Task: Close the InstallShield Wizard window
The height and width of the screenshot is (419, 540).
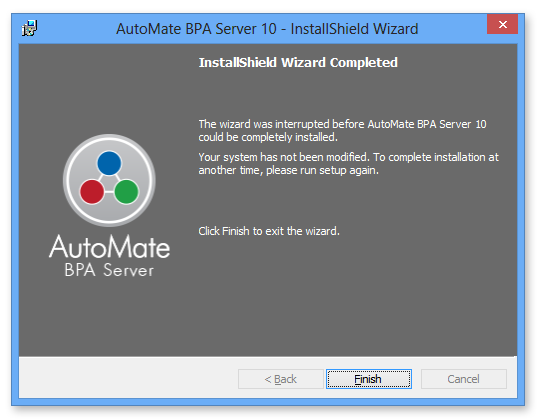Action: (x=502, y=24)
